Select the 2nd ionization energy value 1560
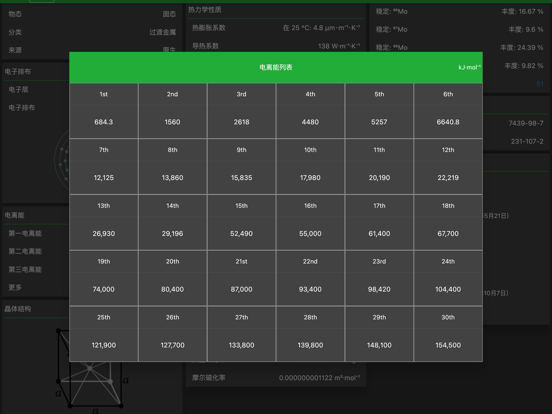 click(x=172, y=122)
